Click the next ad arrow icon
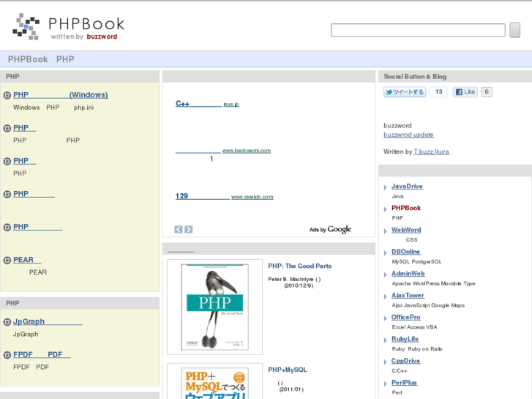 click(x=189, y=230)
